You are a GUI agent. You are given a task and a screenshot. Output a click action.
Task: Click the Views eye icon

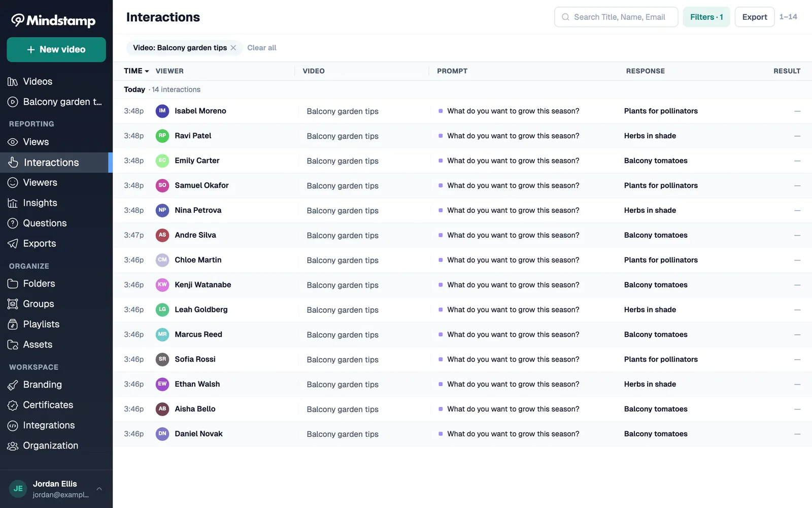tap(13, 142)
